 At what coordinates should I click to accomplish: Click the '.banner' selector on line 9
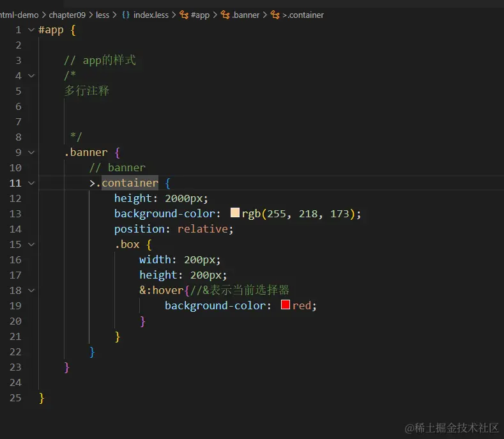pyautogui.click(x=86, y=153)
